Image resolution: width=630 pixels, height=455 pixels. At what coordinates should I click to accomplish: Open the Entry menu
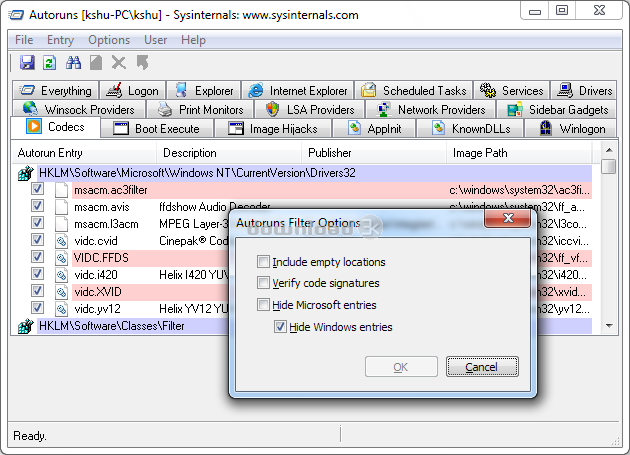[x=60, y=40]
